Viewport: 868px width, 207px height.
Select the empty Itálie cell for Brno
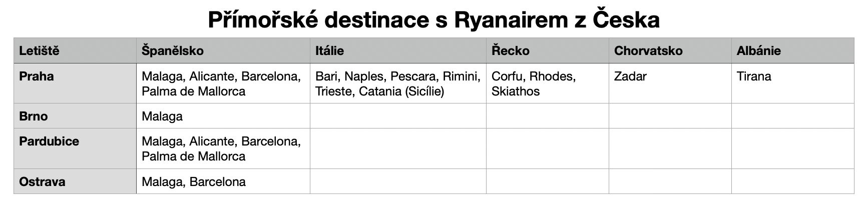pyautogui.click(x=398, y=116)
